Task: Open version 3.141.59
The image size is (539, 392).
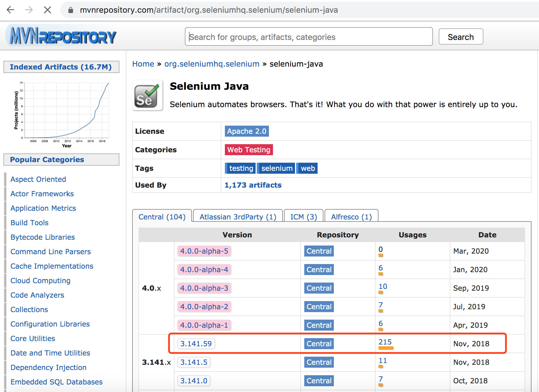Action: tap(196, 344)
